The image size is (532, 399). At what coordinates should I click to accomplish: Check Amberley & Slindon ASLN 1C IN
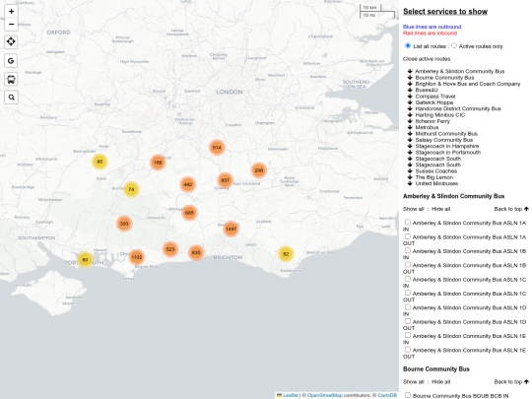click(x=408, y=279)
